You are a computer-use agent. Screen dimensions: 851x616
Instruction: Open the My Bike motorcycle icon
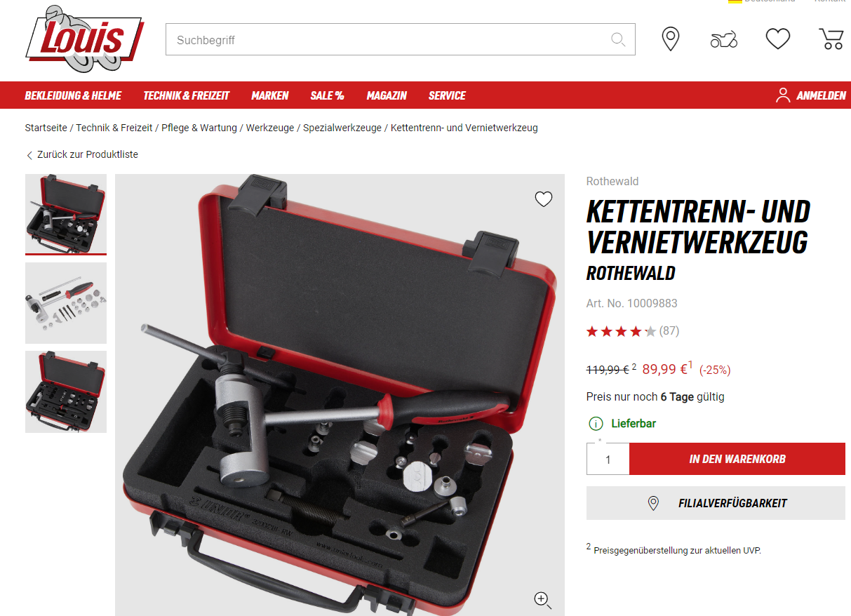724,39
